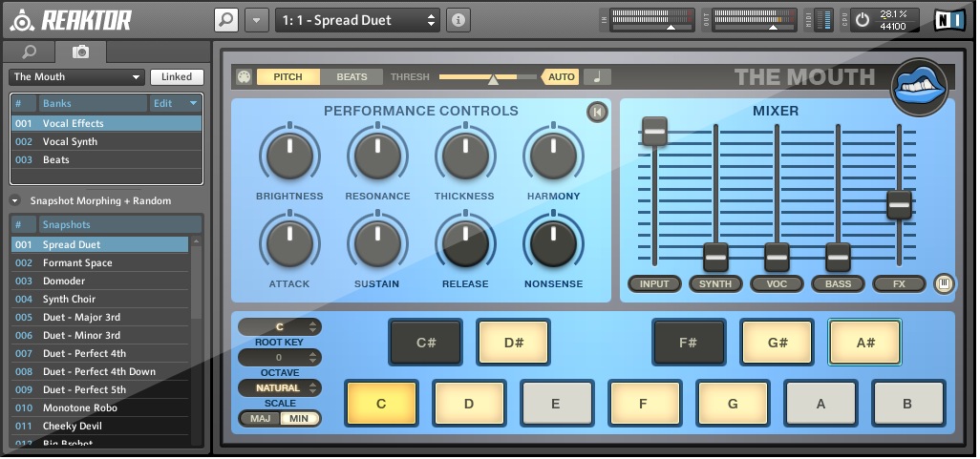The width and height of the screenshot is (980, 459).
Task: Open the info button beside snapshot name
Action: pos(458,20)
